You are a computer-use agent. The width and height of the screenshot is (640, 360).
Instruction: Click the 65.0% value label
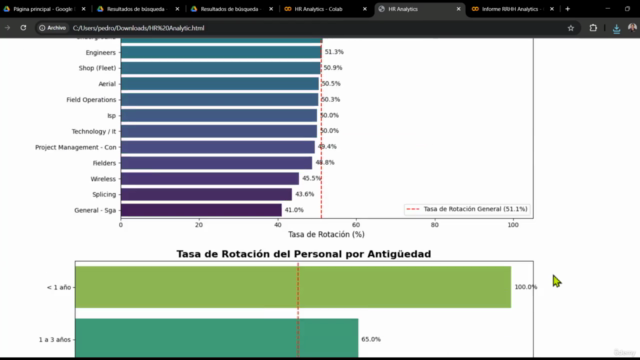371,339
